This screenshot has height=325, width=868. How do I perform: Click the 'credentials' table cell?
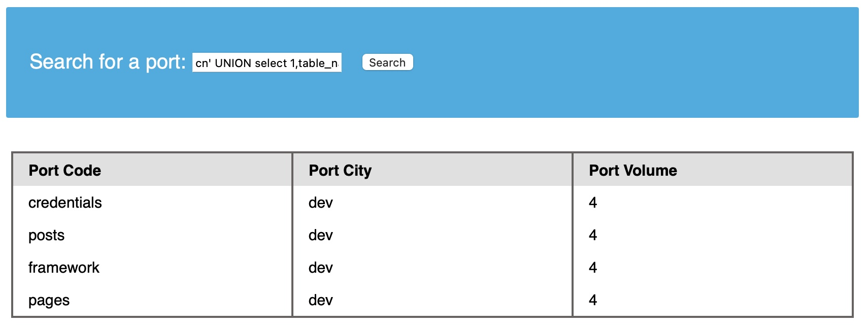[65, 203]
